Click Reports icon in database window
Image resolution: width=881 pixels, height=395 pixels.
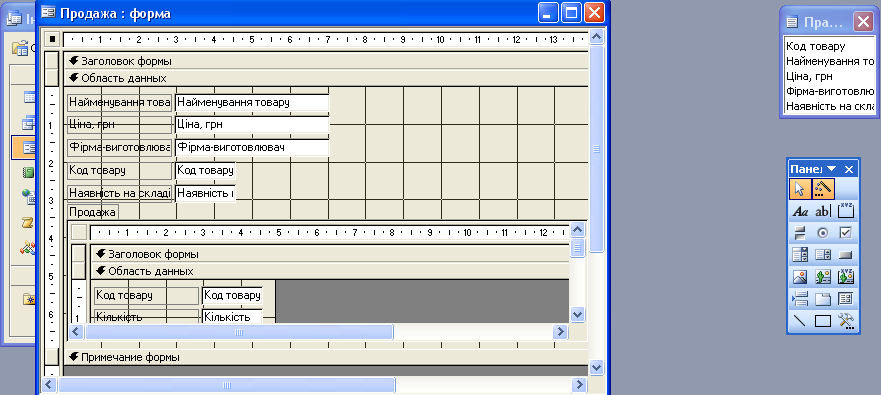[29, 172]
